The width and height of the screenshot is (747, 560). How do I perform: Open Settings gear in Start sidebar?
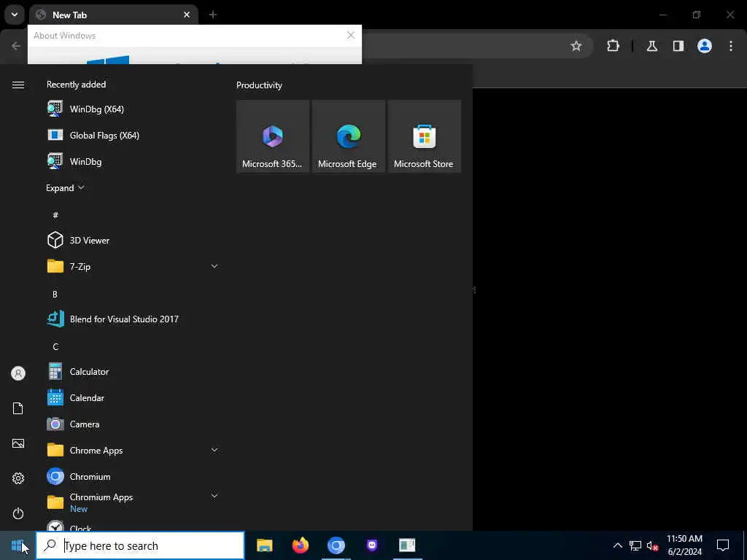coord(18,478)
